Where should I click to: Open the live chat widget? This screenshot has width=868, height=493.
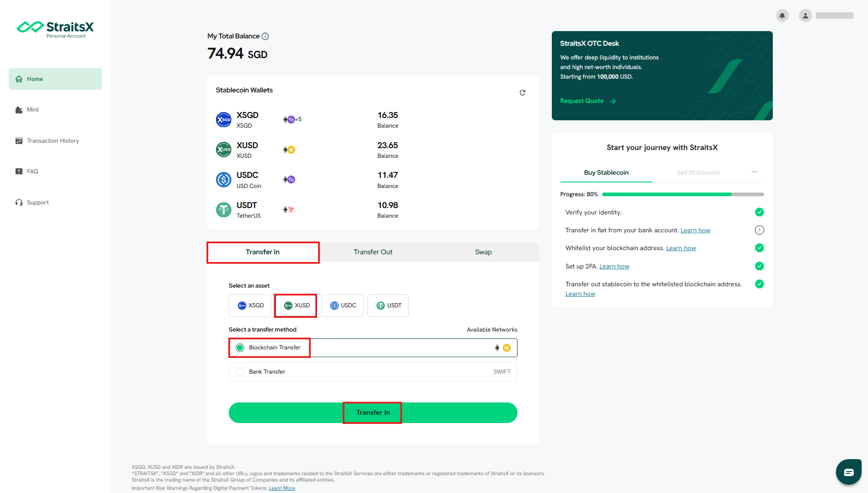849,472
